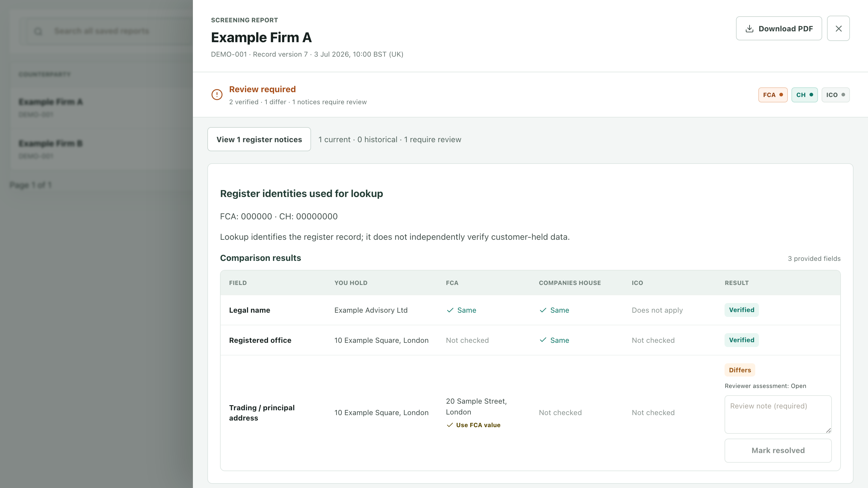Click the Review required warning icon
Viewport: 868px width, 488px height.
pyautogui.click(x=217, y=95)
